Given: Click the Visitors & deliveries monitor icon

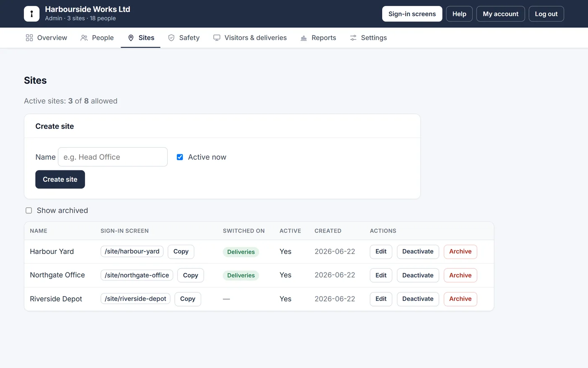Looking at the screenshot, I should tap(217, 38).
